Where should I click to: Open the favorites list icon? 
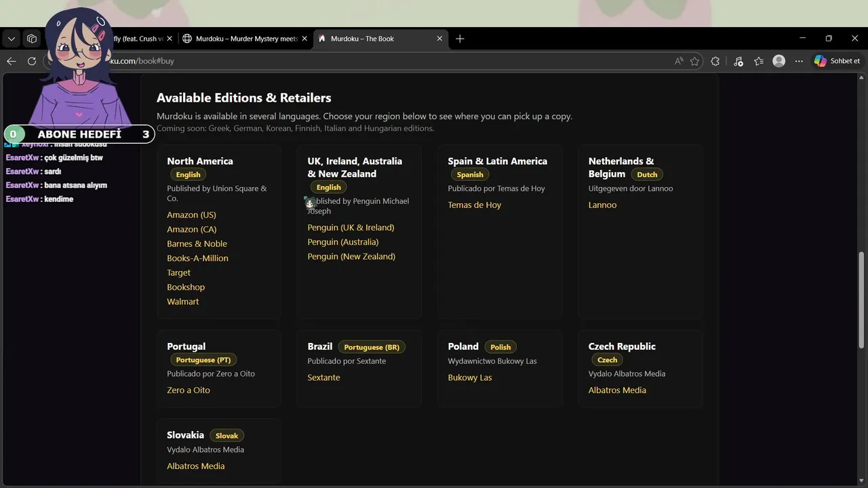(759, 61)
